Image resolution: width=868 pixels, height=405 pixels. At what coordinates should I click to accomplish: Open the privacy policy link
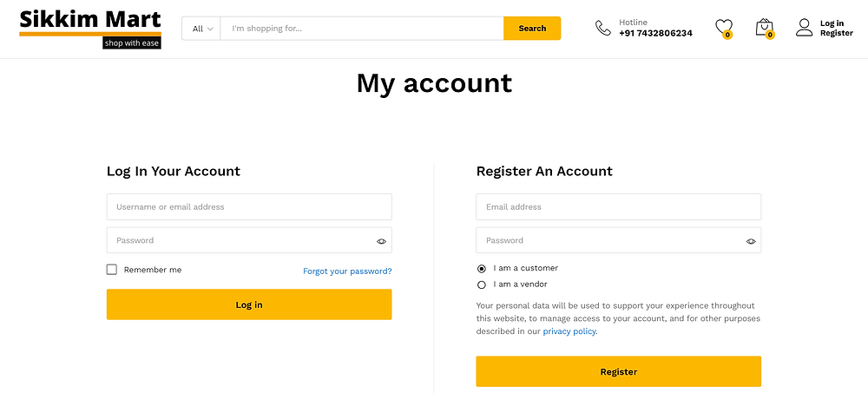pos(569,331)
